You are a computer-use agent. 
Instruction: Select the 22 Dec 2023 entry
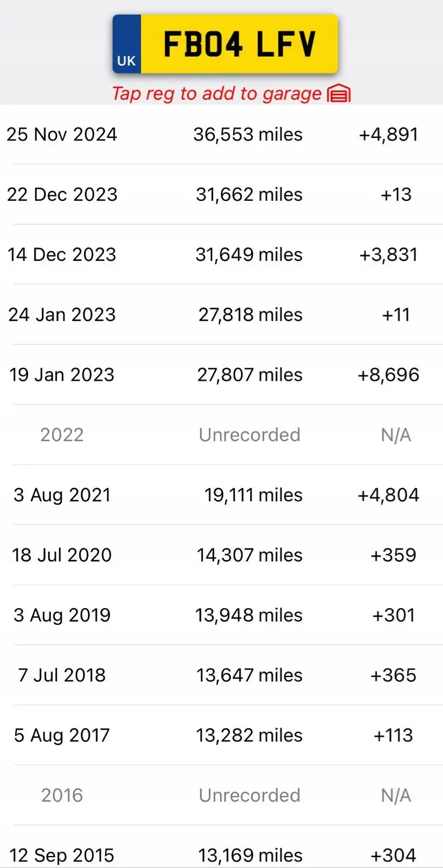62,195
